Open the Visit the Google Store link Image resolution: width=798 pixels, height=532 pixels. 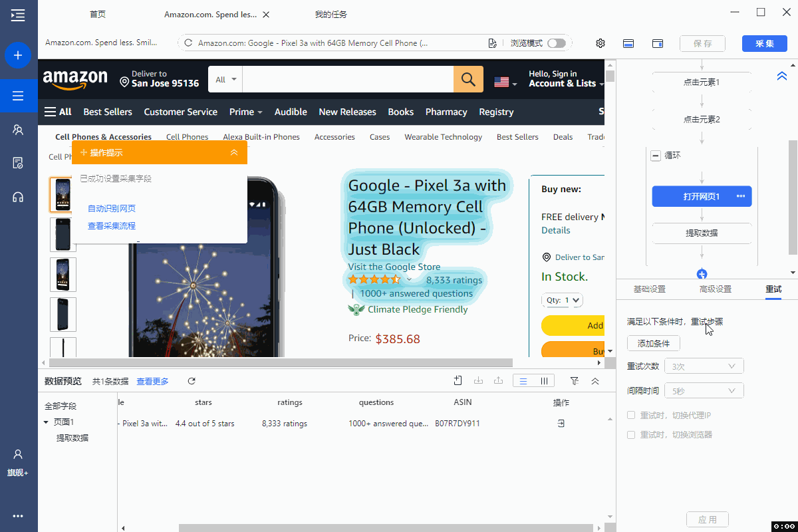[x=394, y=267]
